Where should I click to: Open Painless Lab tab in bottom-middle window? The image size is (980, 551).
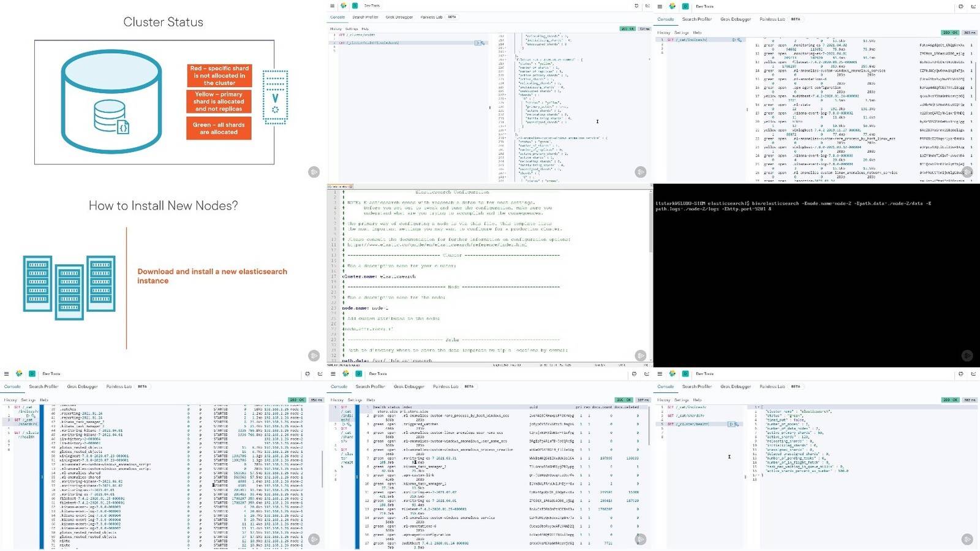pos(446,387)
